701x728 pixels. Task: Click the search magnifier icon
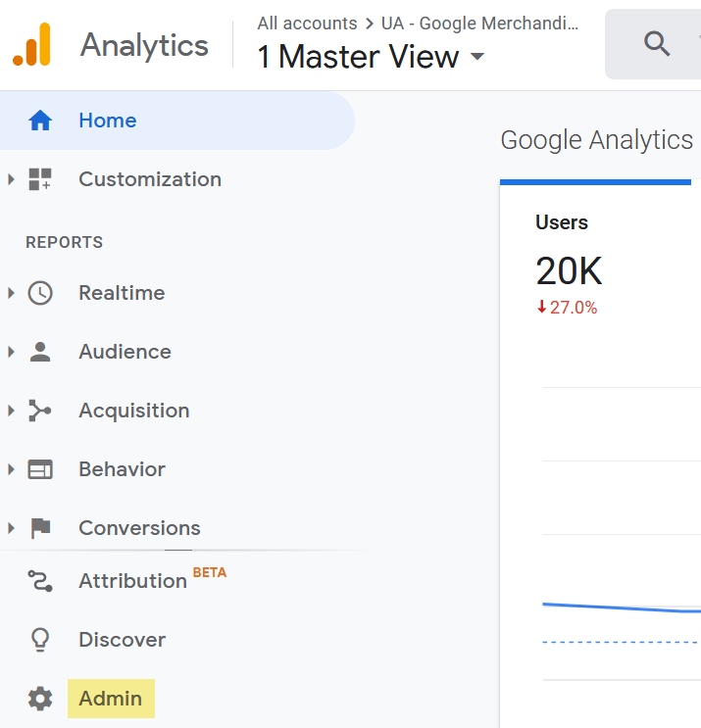(656, 43)
